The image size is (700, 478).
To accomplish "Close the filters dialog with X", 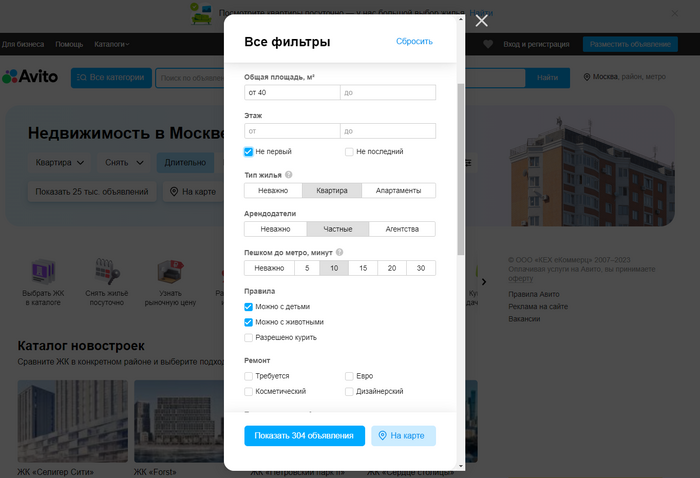I will click(481, 21).
